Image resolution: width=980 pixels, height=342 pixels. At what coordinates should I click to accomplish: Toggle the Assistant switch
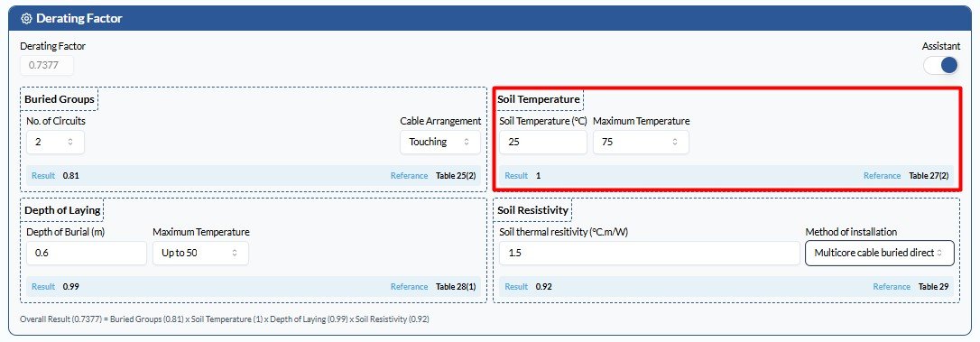(940, 65)
